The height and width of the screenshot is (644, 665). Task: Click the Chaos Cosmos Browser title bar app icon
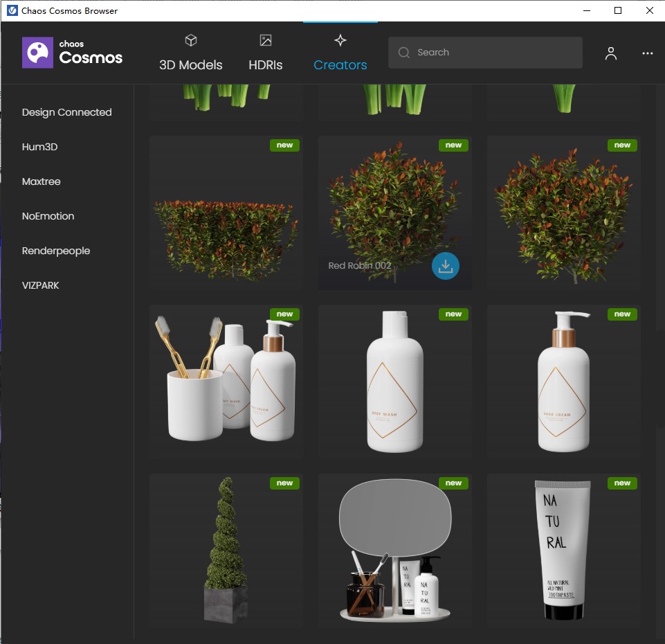click(x=12, y=10)
